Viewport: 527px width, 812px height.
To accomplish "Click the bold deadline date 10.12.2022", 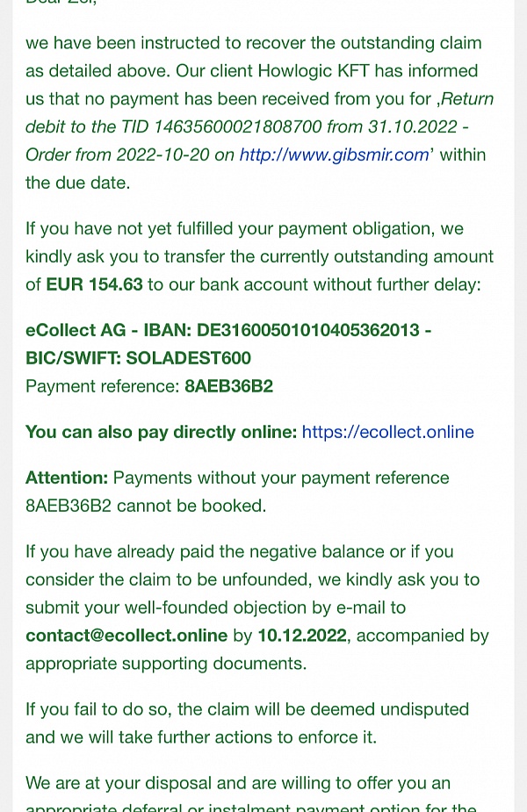I will coord(302,636).
